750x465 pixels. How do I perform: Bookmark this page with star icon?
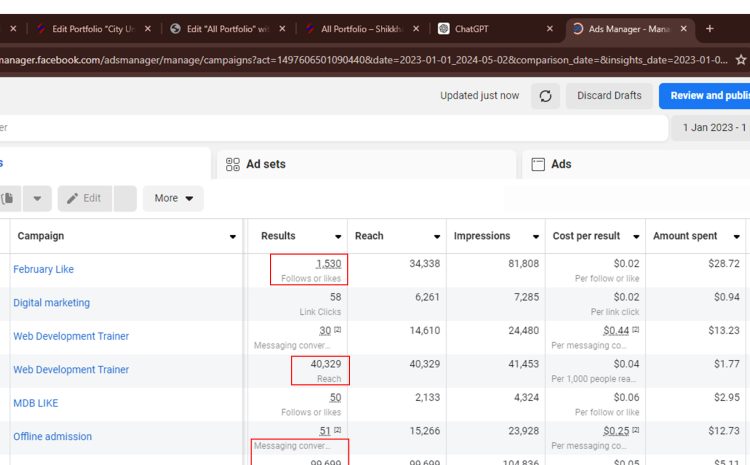741,60
